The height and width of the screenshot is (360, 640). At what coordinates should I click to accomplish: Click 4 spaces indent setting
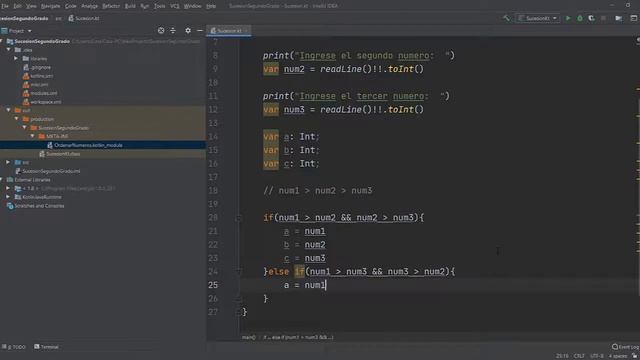618,356
